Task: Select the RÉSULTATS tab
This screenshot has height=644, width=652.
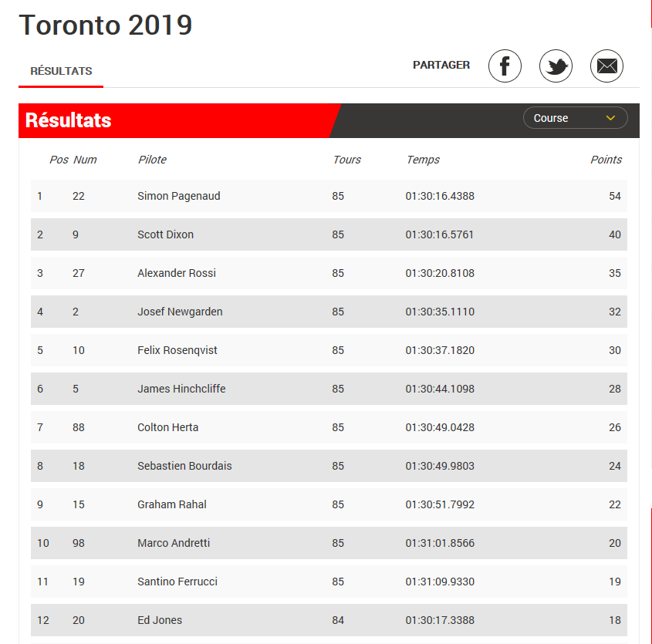Action: (61, 71)
